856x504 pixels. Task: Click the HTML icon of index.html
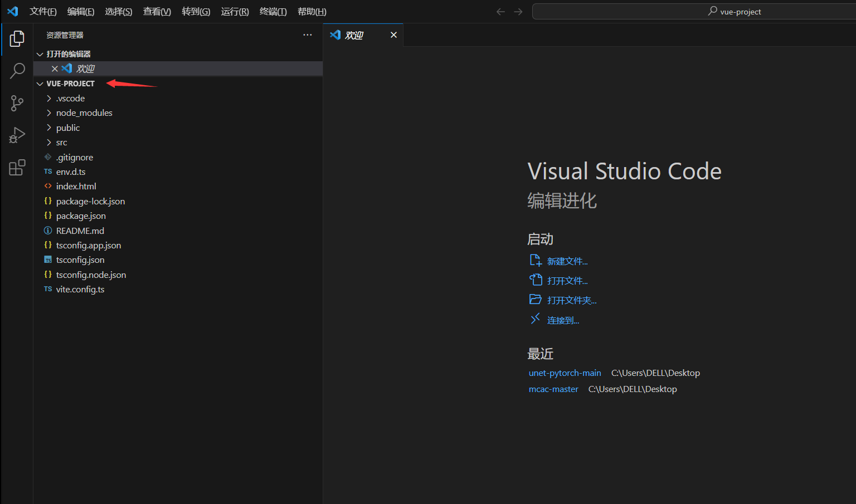click(x=48, y=186)
